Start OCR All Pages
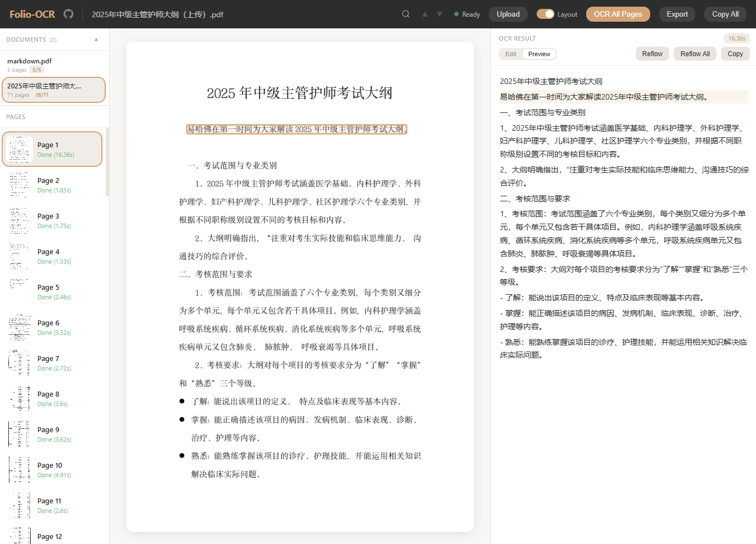The image size is (756, 544). point(618,14)
